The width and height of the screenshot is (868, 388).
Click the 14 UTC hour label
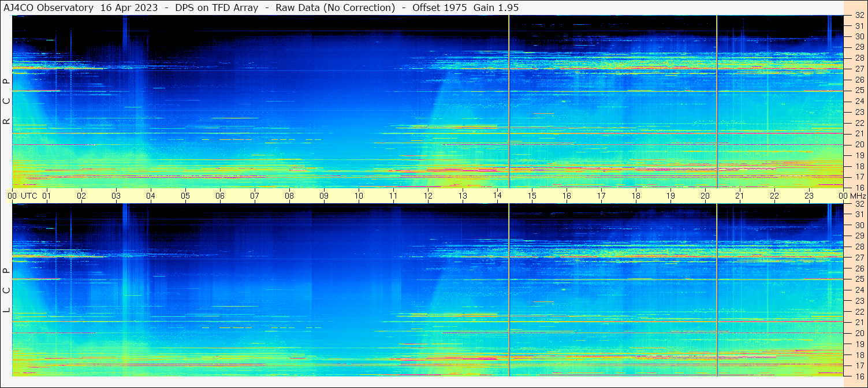(497, 196)
